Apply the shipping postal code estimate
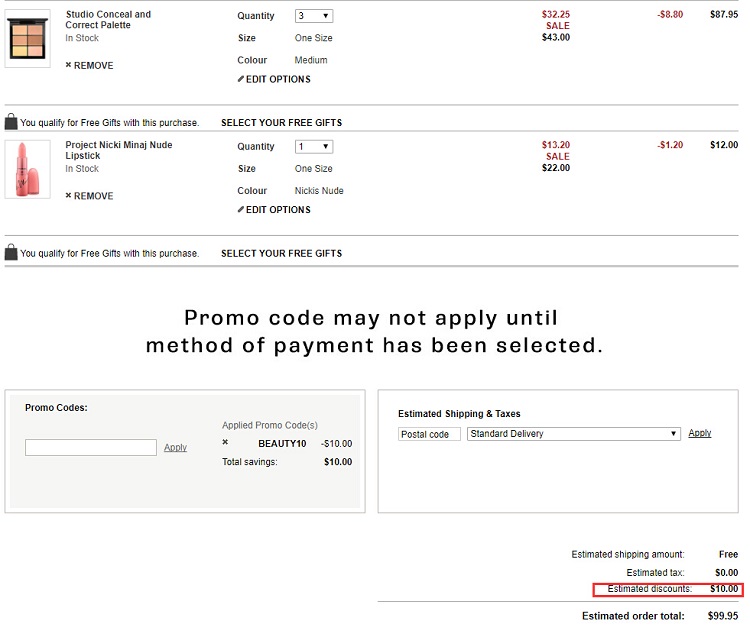This screenshot has width=750, height=637. (700, 433)
